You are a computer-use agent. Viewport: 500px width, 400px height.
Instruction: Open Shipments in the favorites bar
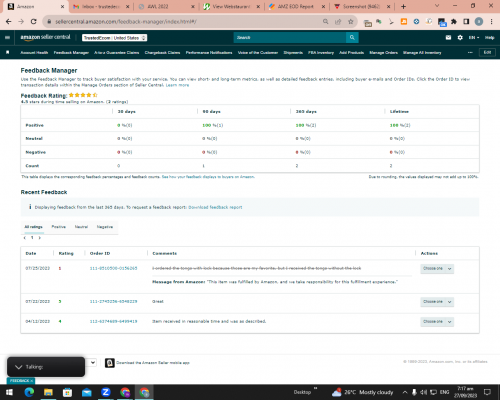click(x=293, y=53)
